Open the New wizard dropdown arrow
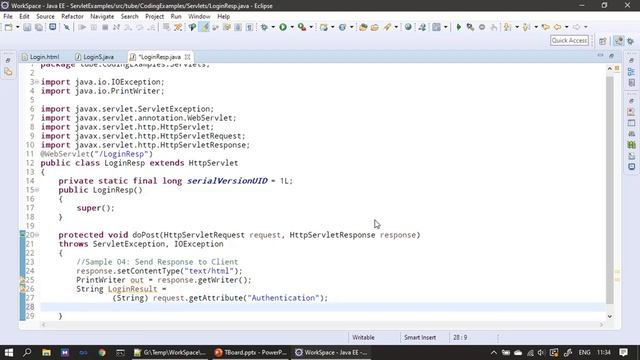Viewport: 640px width, 360px height. click(17, 27)
